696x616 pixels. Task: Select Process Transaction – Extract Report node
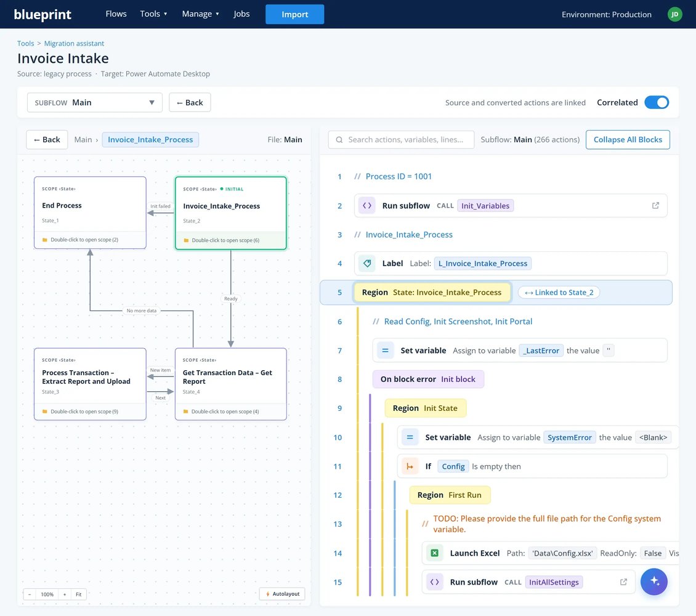[90, 384]
